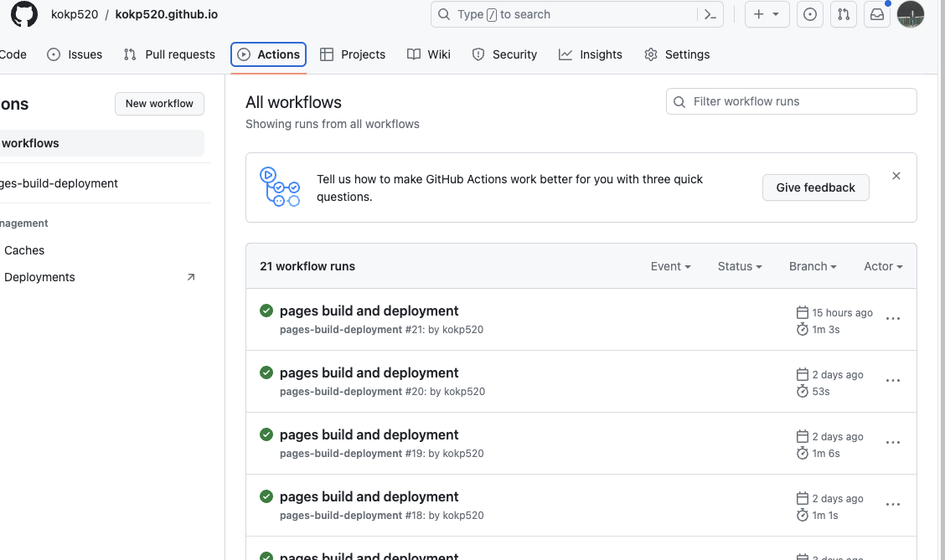Click the '1m 3s' run duration
This screenshot has width=945, height=560.
pyautogui.click(x=826, y=329)
